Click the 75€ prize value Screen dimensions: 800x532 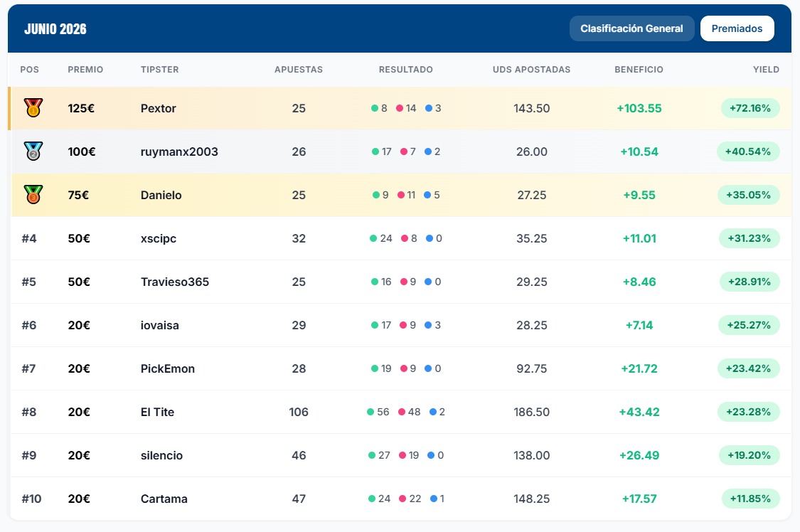pyautogui.click(x=78, y=195)
